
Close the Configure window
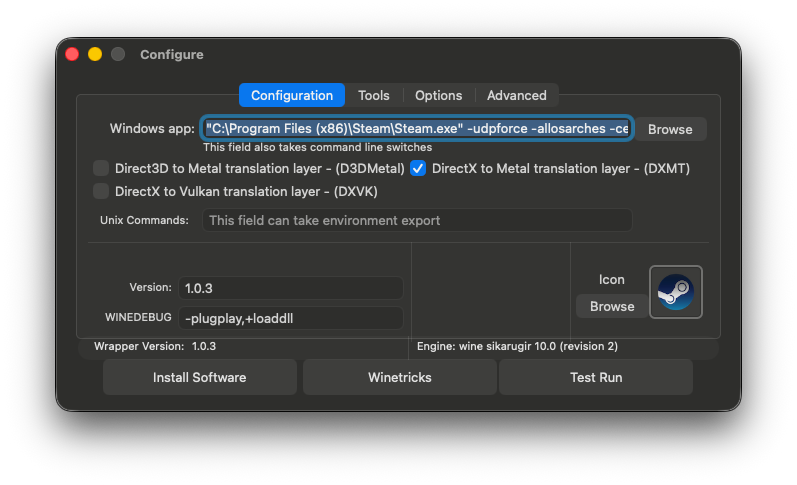click(x=72, y=54)
